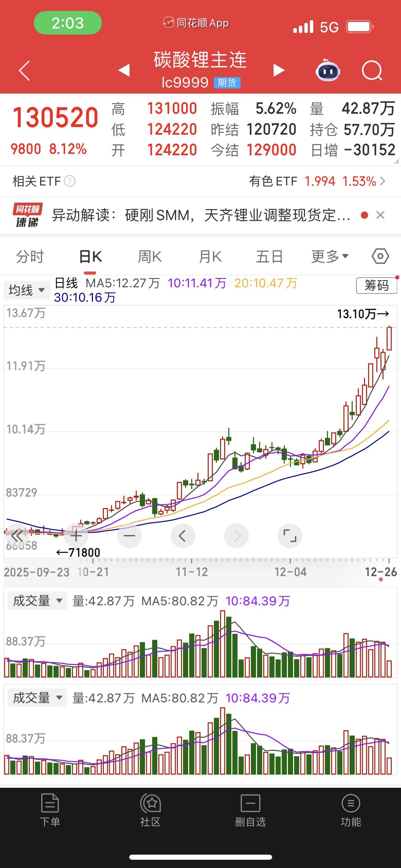
Task: Switch to the 五日 tab
Action: tap(270, 256)
